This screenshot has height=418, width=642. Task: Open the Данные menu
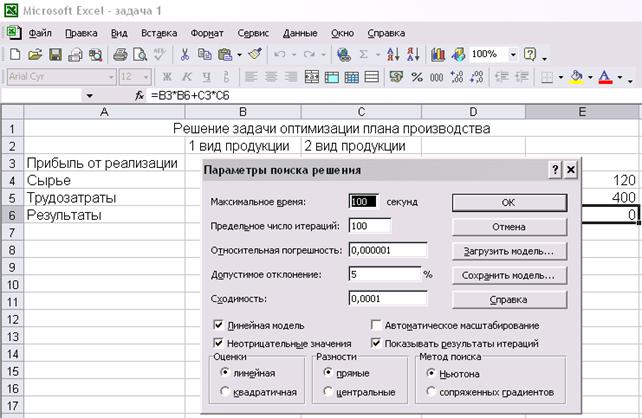(x=300, y=32)
